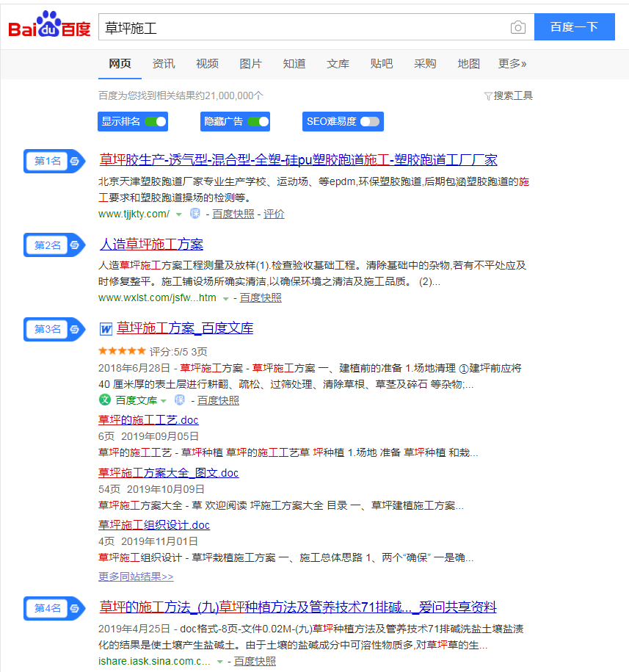Expand dropdown arrow after www.tjjkty.com
Image resolution: width=629 pixels, height=672 pixels.
[179, 214]
